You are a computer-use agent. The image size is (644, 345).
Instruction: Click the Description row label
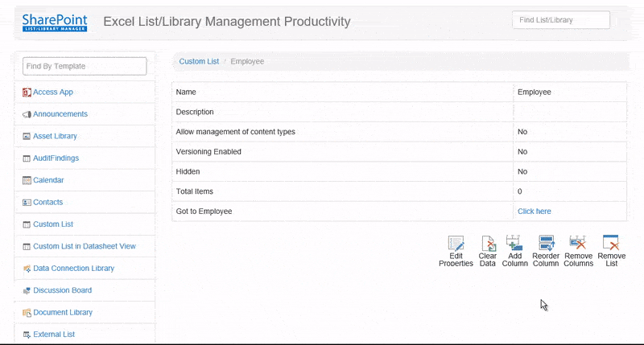tap(195, 112)
